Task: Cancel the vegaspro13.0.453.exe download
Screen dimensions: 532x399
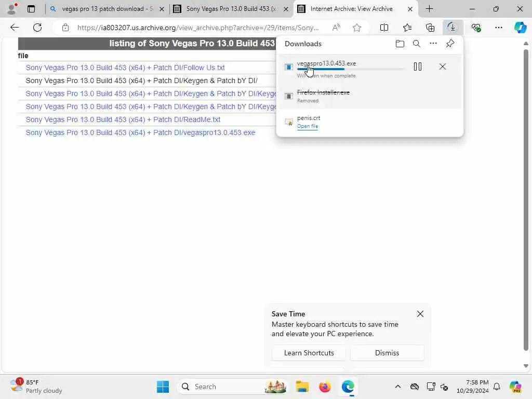Action: 443,66
